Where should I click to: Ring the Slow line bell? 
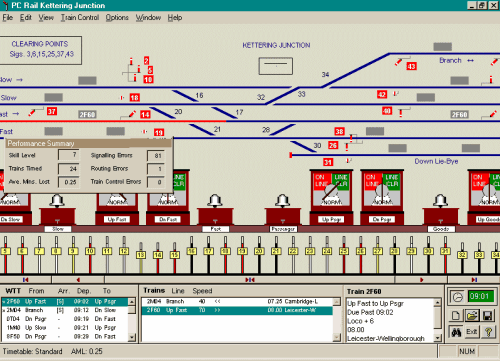pos(57,201)
